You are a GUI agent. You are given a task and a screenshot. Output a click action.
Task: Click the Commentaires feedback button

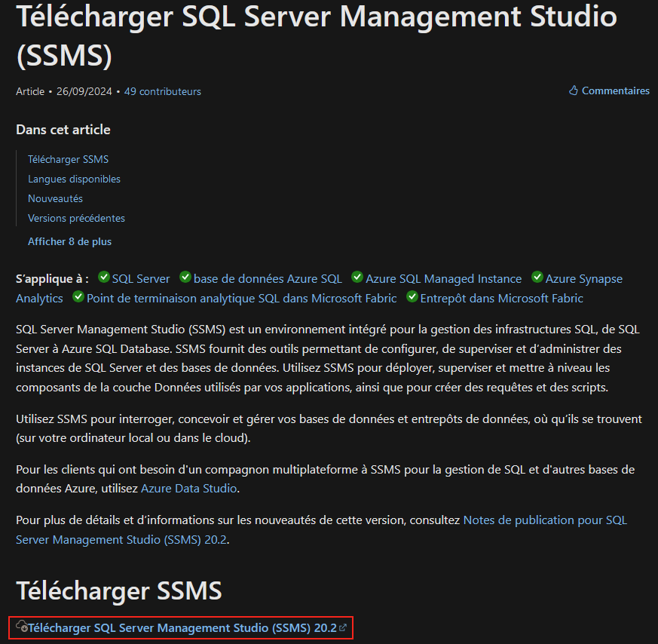click(x=609, y=90)
